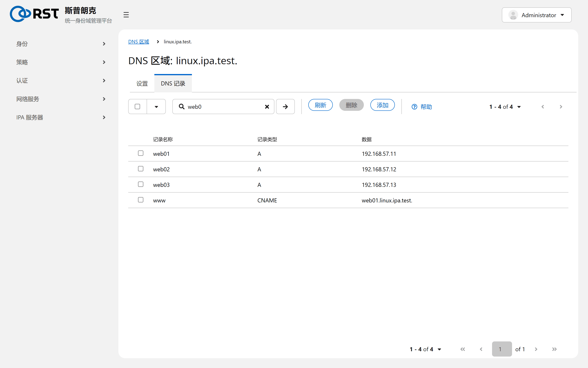Tick the select-all checkbox in toolbar
The width and height of the screenshot is (588, 368).
click(137, 107)
